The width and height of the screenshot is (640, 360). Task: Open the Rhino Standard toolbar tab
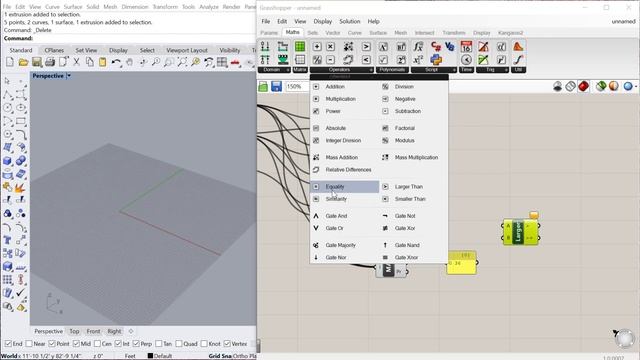21,50
